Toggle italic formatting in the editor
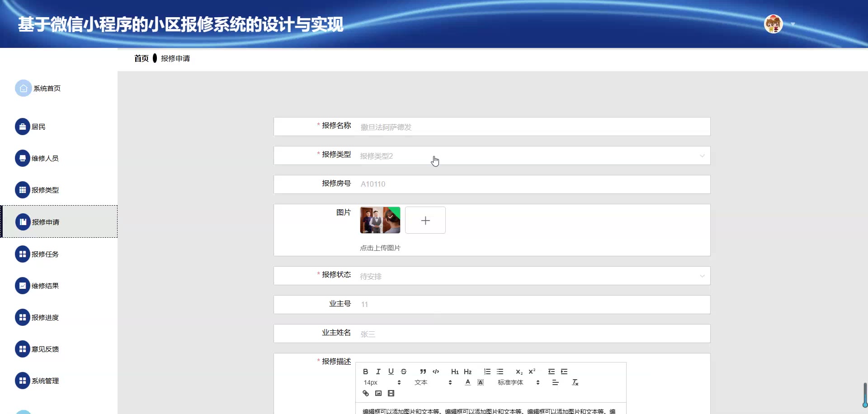This screenshot has height=414, width=868. coord(378,372)
